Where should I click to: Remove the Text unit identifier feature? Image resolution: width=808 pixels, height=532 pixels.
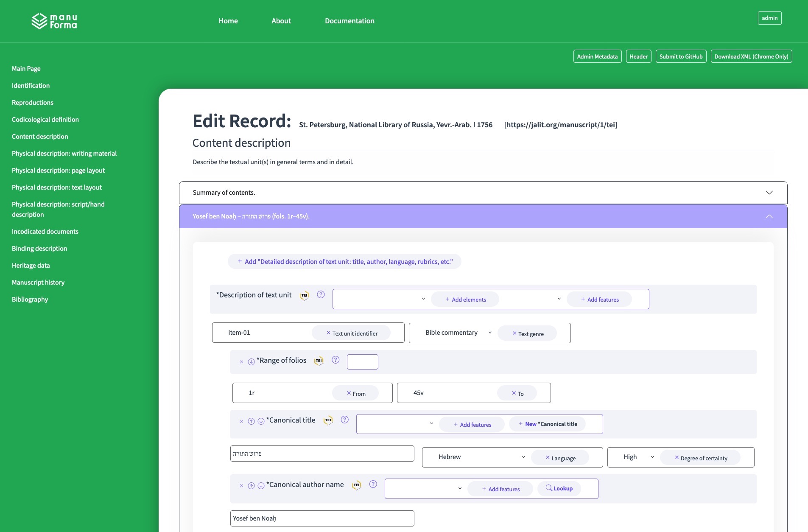click(x=328, y=333)
